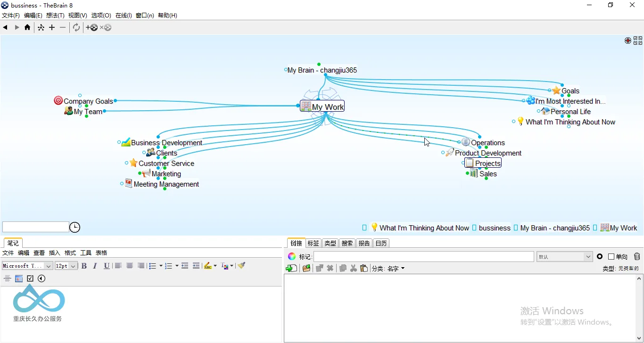Open the 文件(F) main menu
Screen dimensions: 644x343
tap(11, 16)
